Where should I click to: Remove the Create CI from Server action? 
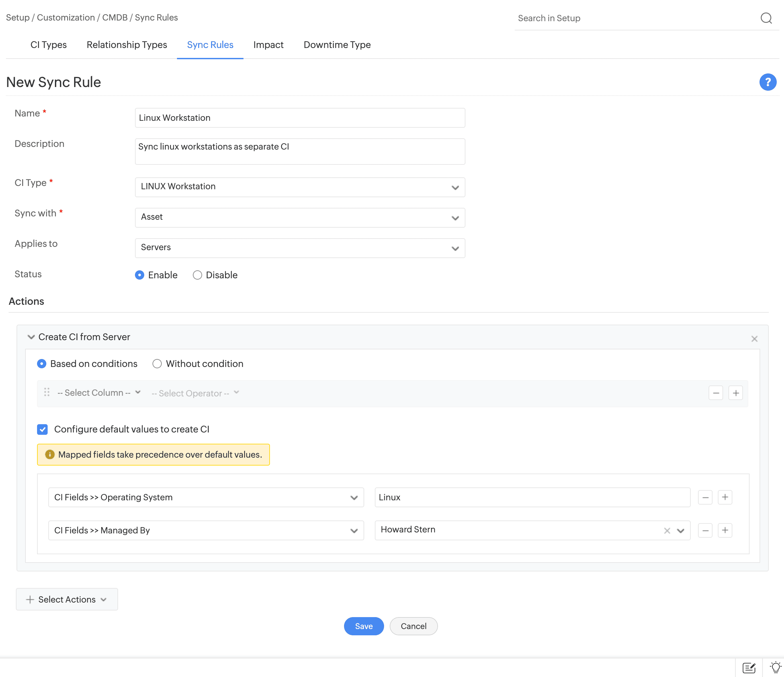(x=754, y=339)
